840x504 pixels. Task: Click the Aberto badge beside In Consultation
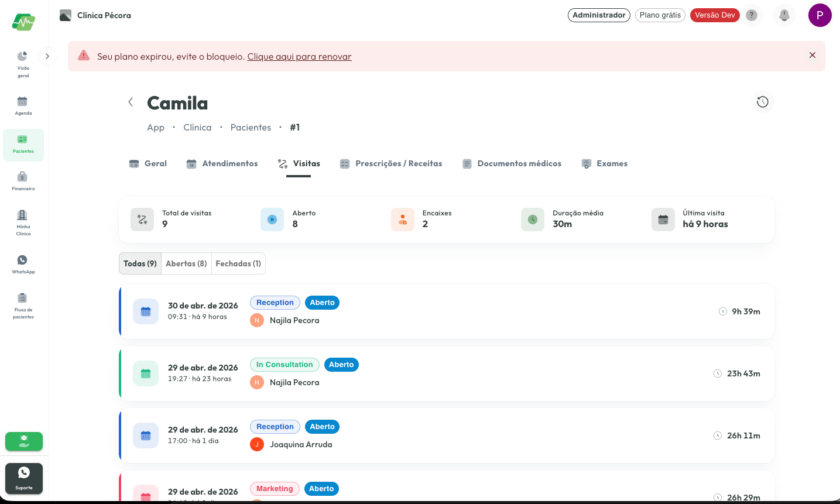341,365
